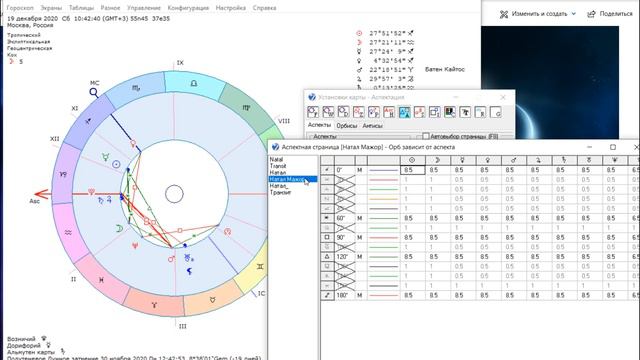640x360 pixels.
Task: Select the Moon orb cell in 60° row
Action: [438, 218]
